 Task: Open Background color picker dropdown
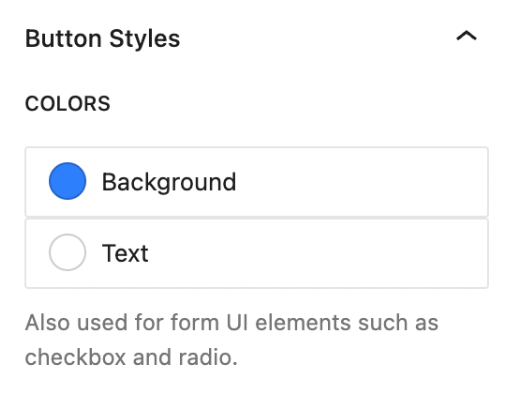257,182
